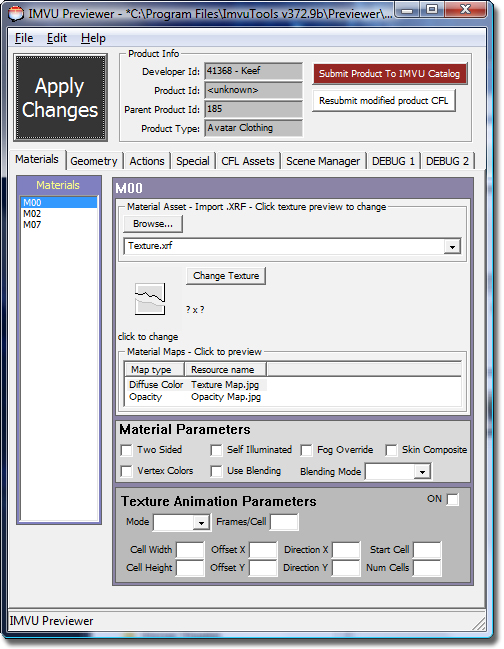Open the texture animation Mode dropdown
504x649 pixels.
(201, 523)
